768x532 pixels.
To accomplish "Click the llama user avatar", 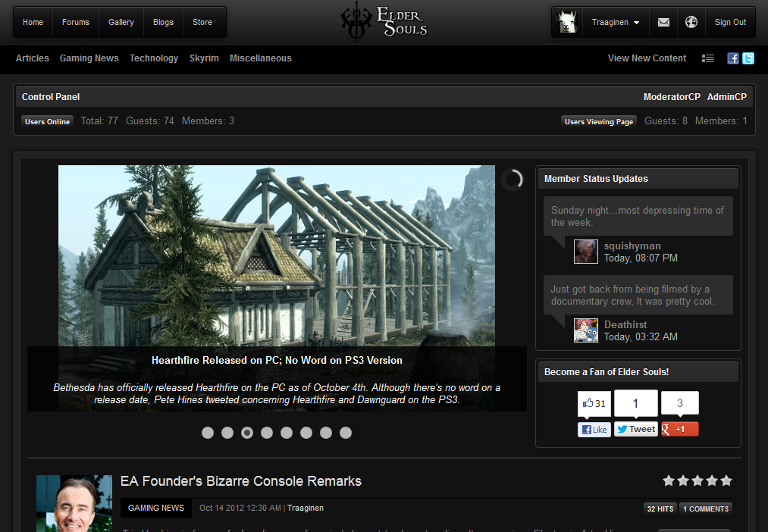I will (568, 23).
